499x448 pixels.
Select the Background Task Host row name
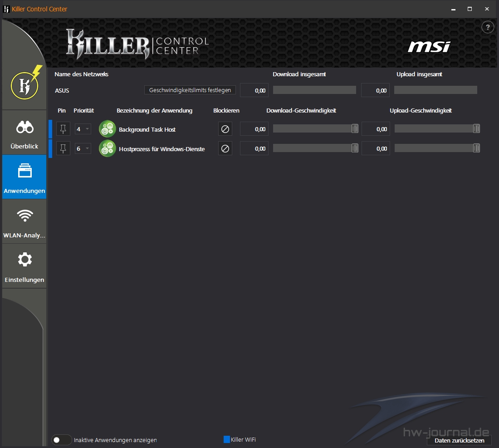tap(147, 129)
